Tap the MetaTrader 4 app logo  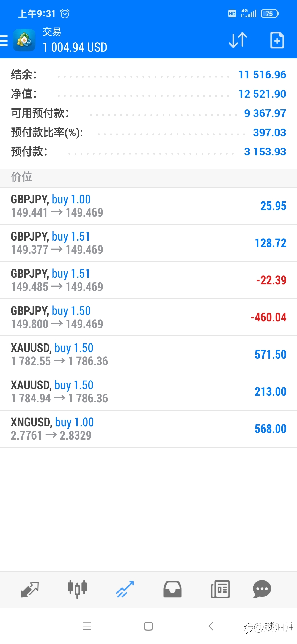pos(24,40)
